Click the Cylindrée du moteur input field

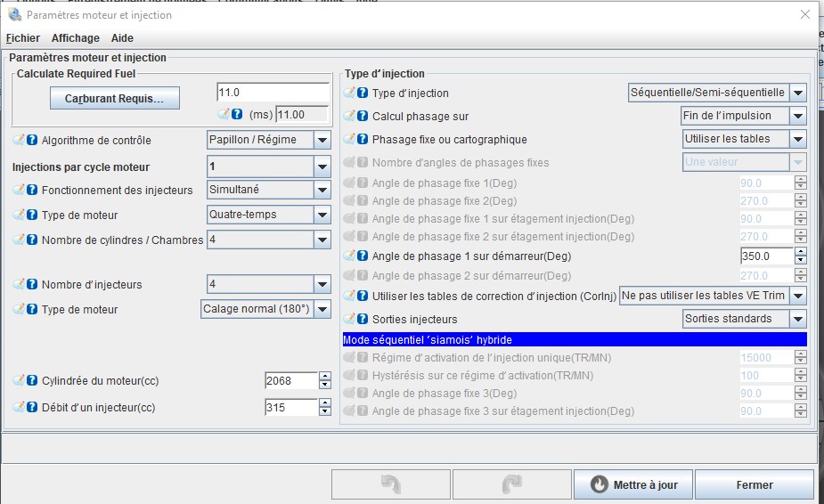click(x=290, y=381)
